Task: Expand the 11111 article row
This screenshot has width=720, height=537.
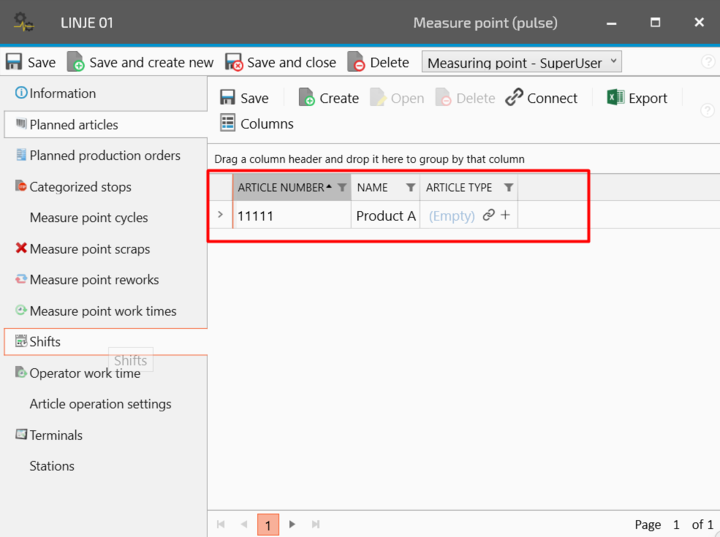Action: pos(220,215)
